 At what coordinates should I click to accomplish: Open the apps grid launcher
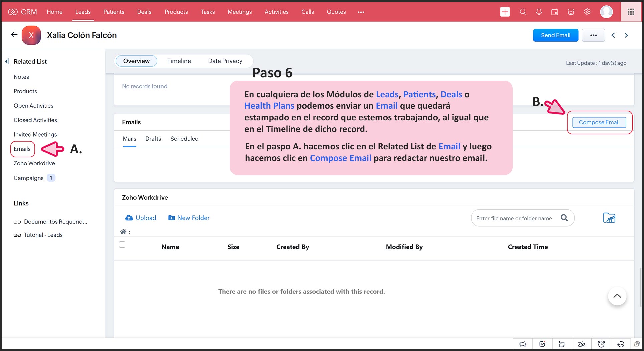coord(631,12)
